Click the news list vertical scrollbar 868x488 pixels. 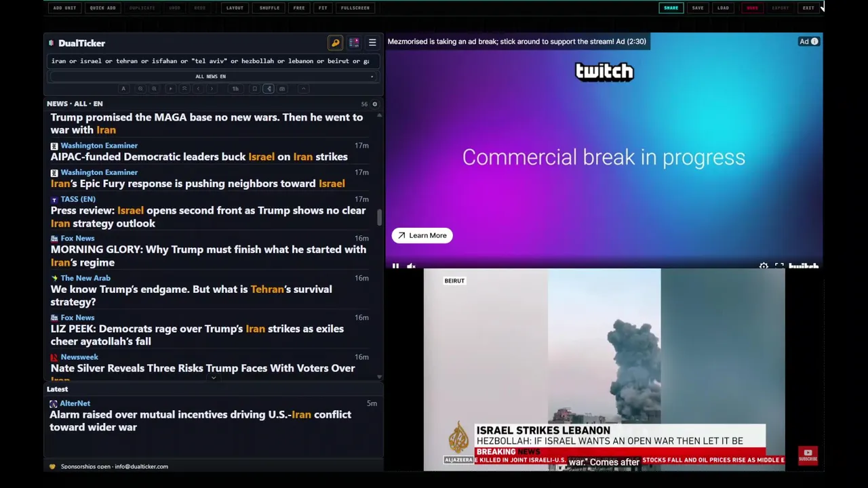379,217
